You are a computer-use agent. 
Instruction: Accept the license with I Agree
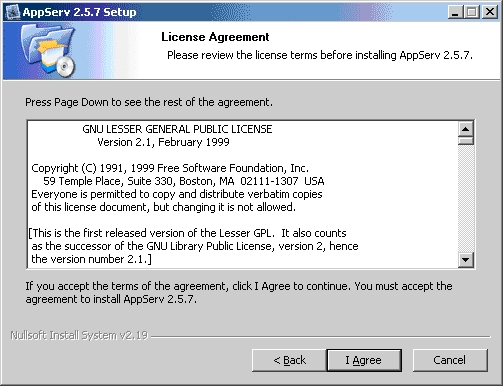(x=364, y=360)
